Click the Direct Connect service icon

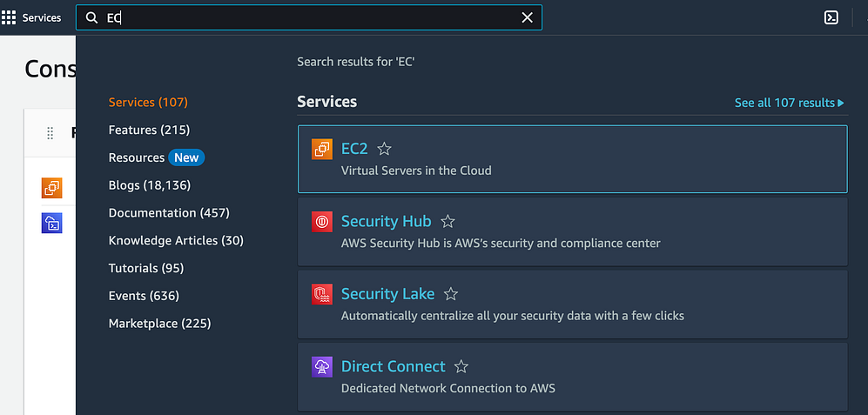point(322,367)
